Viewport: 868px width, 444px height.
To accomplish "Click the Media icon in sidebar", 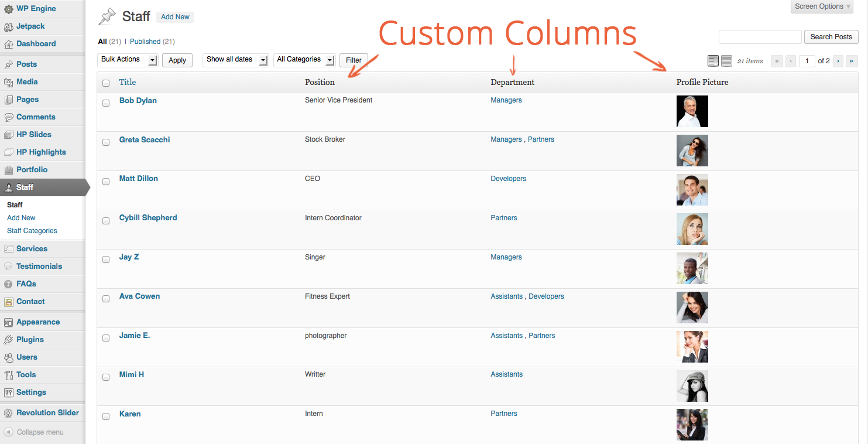I will click(8, 82).
